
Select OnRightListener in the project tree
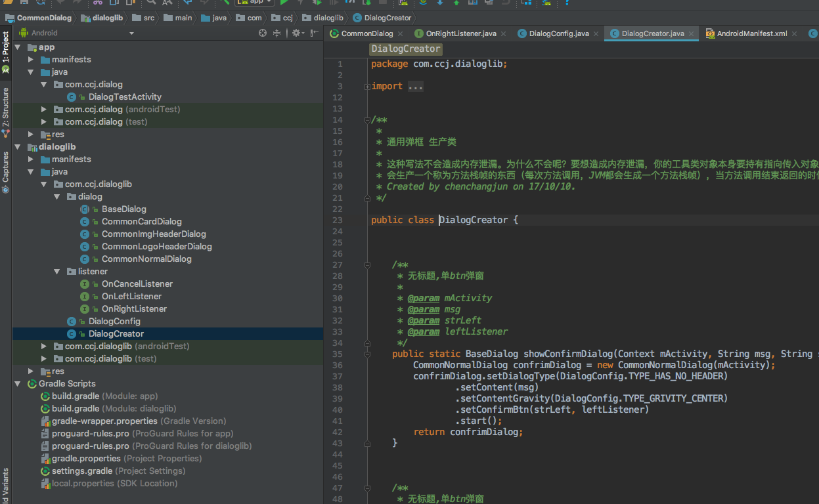[x=134, y=309]
